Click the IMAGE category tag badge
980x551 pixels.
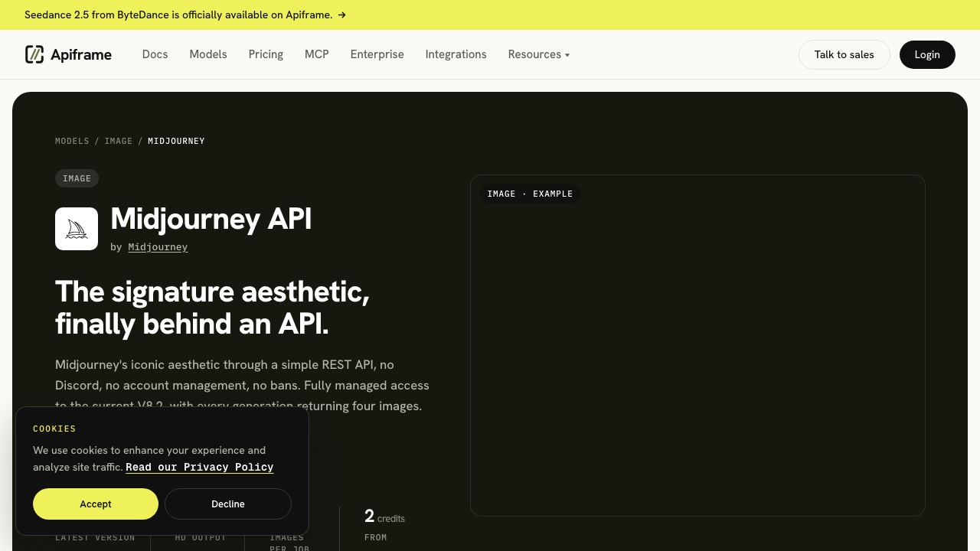coord(77,178)
